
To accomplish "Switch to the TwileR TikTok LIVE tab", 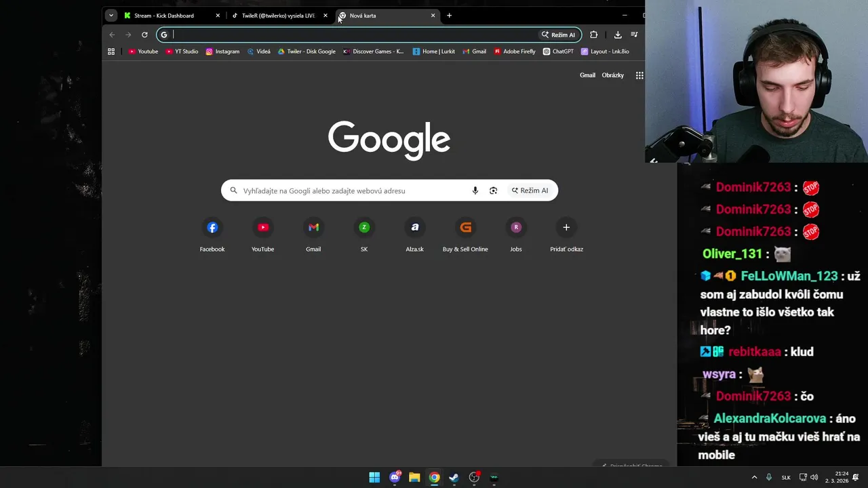I will 278,16.
